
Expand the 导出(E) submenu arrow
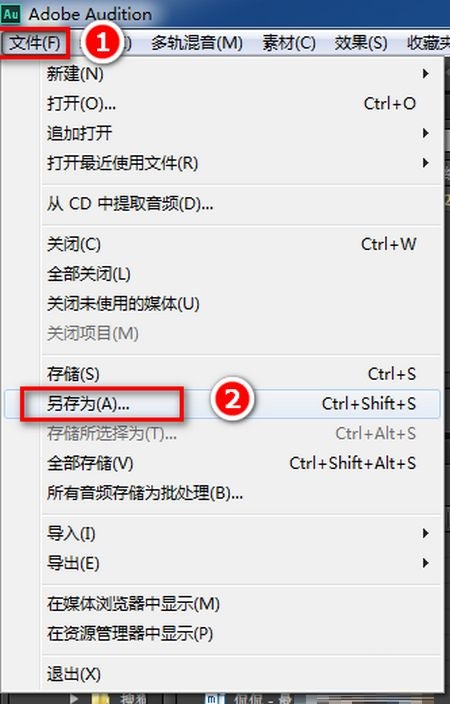point(425,563)
